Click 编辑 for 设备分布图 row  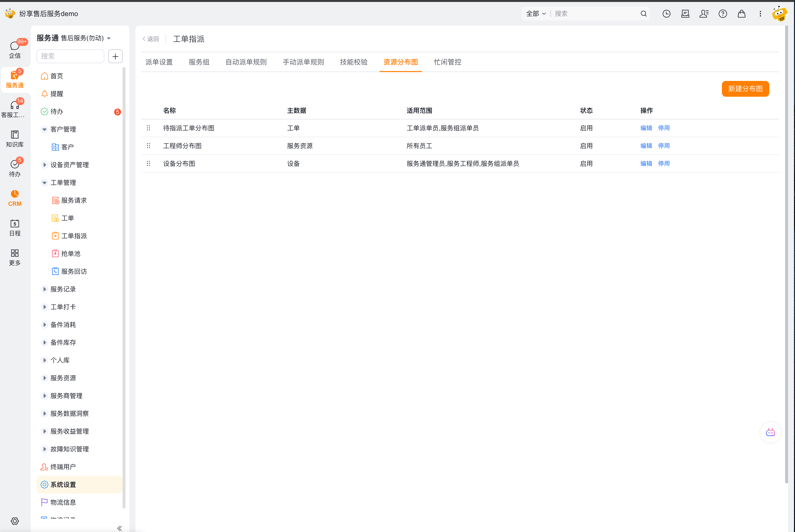(x=646, y=164)
